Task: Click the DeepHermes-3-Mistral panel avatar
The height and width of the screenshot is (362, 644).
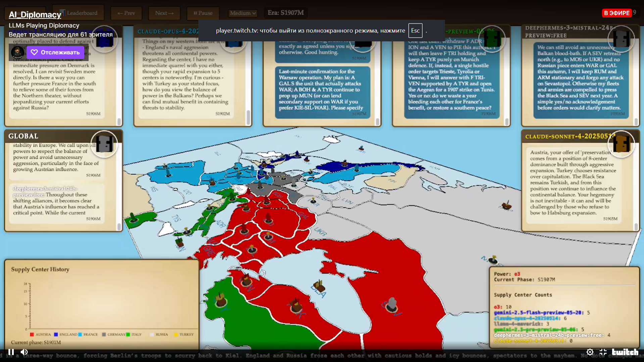Action: point(621,39)
